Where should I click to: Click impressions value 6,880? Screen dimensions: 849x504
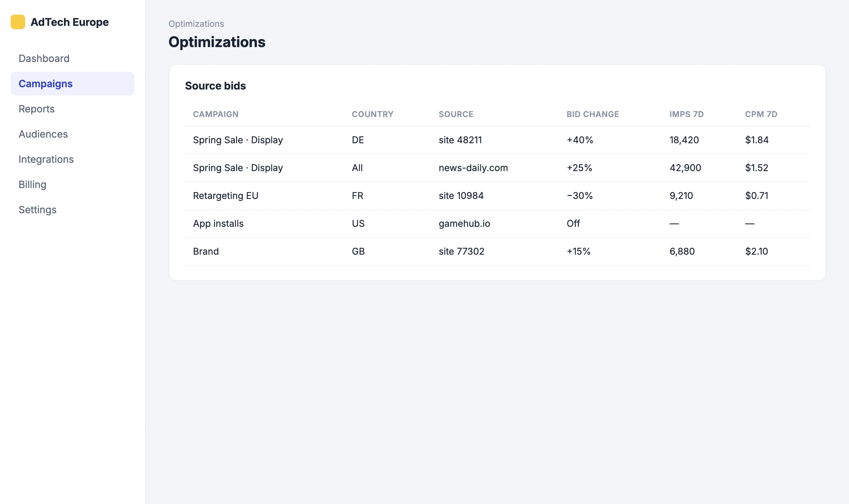tap(682, 251)
